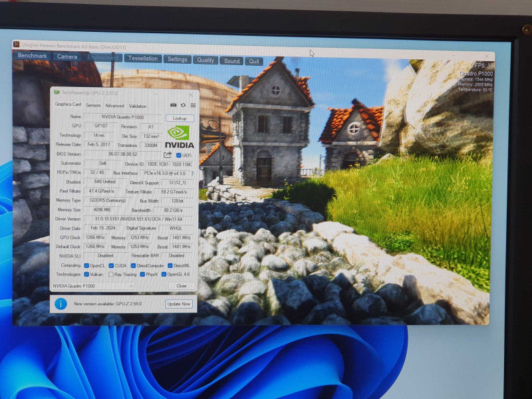Toggle the OpenCL checkbox

coord(86,265)
